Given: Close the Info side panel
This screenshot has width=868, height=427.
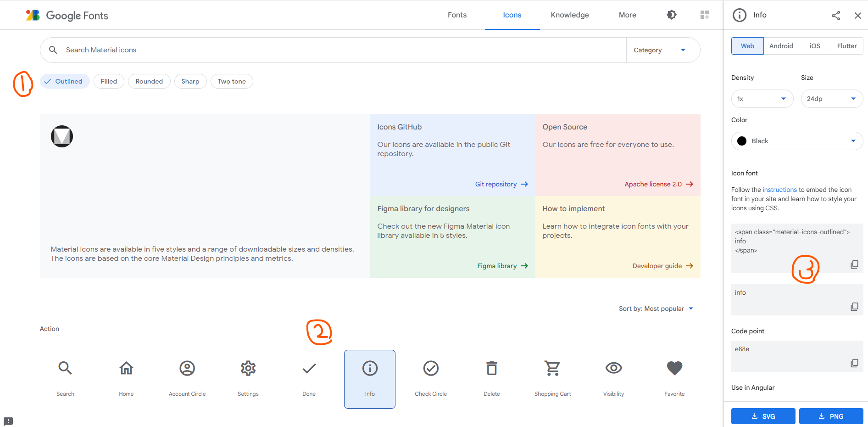Looking at the screenshot, I should click(x=858, y=16).
